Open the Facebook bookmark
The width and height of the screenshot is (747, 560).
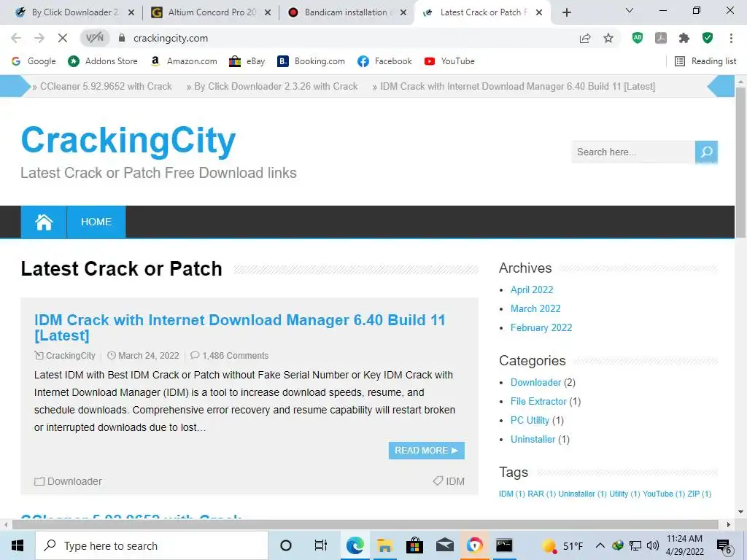384,61
